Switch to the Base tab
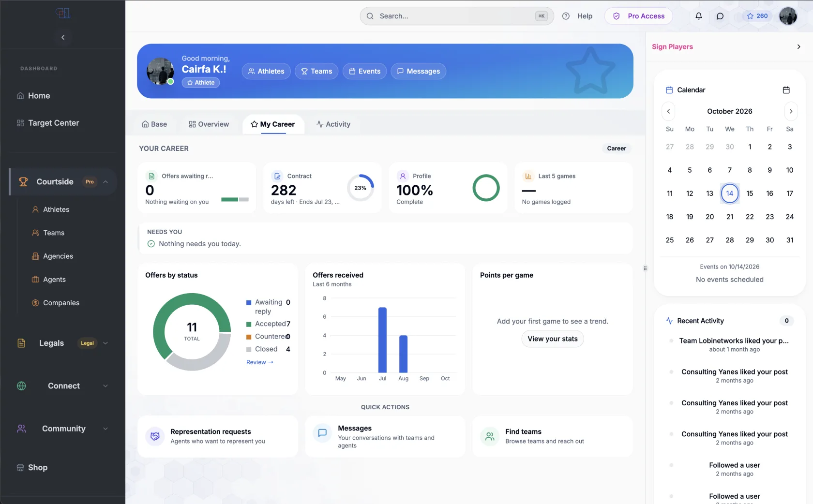This screenshot has height=504, width=813. click(154, 124)
